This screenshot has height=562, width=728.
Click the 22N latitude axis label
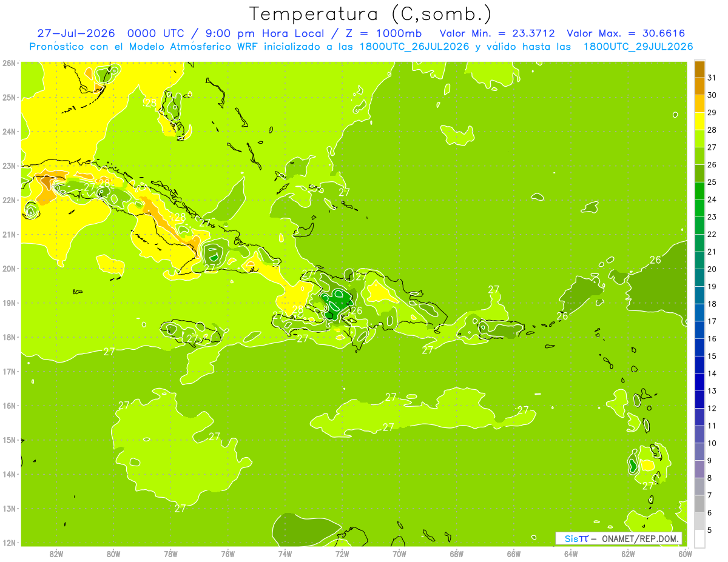(8, 200)
